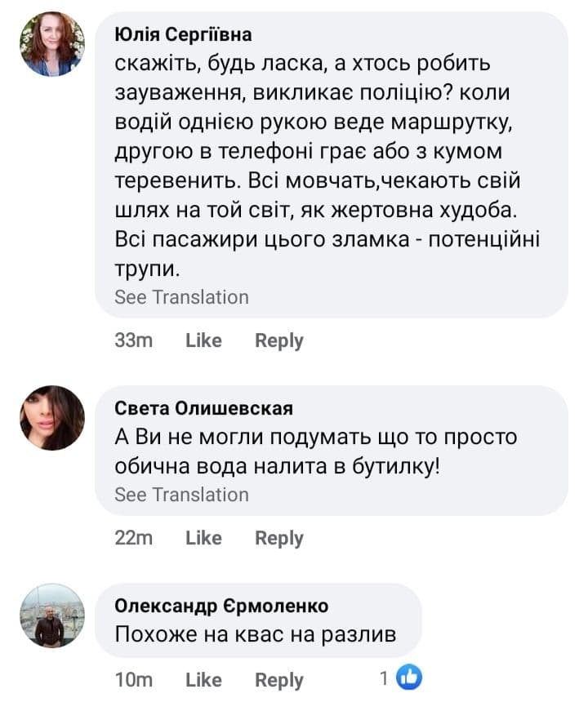The image size is (588, 711).
Task: Click Олександр Єрмоленко's profile avatar
Action: (51, 615)
